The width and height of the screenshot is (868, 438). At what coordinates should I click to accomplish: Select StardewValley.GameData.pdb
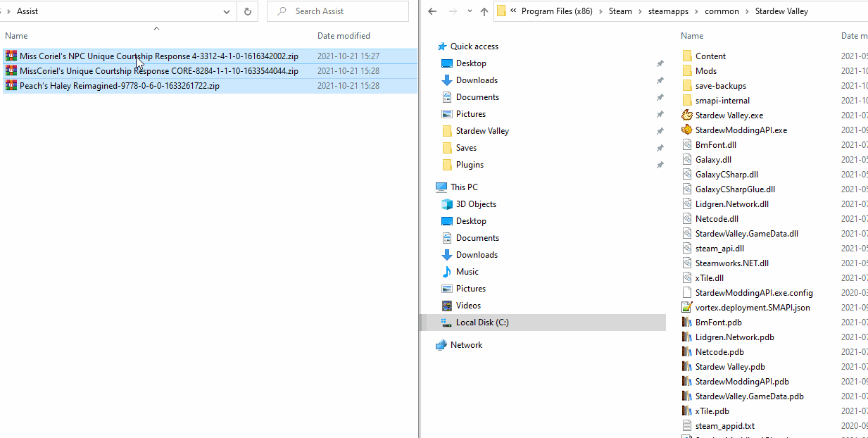click(x=749, y=396)
